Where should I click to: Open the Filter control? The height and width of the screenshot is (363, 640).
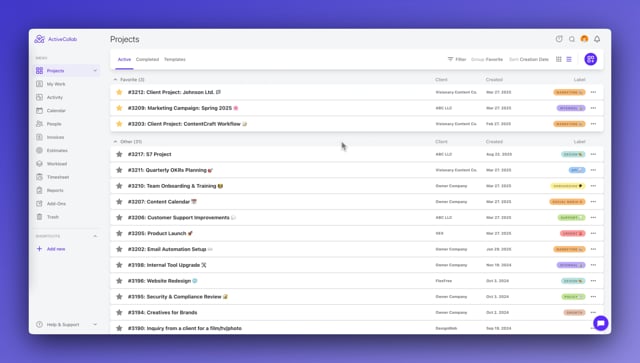(x=457, y=59)
